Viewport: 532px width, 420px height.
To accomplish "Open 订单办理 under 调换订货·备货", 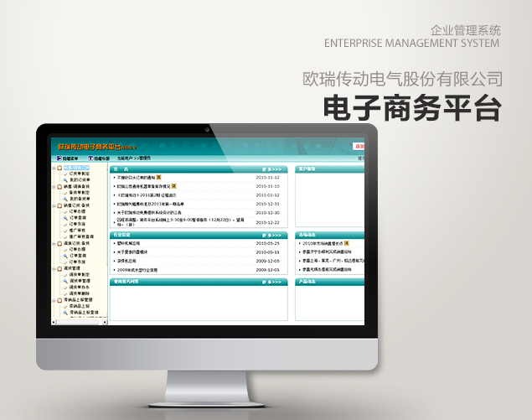I will coord(78,250).
